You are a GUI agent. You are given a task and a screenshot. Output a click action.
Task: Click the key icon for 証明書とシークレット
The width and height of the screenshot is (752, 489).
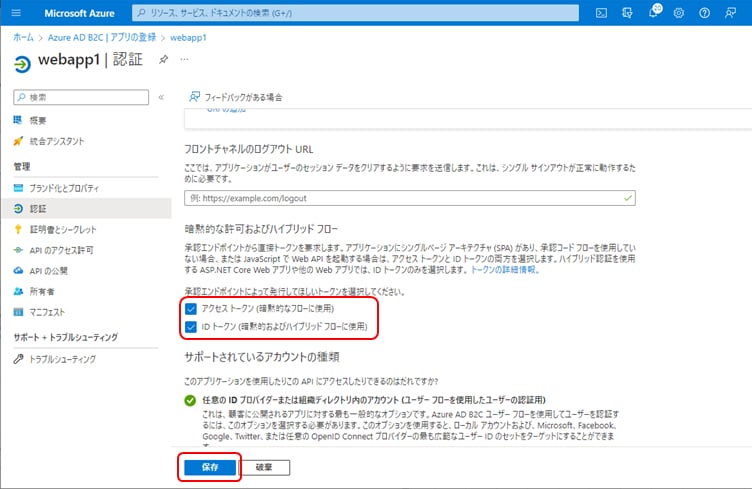pos(18,229)
